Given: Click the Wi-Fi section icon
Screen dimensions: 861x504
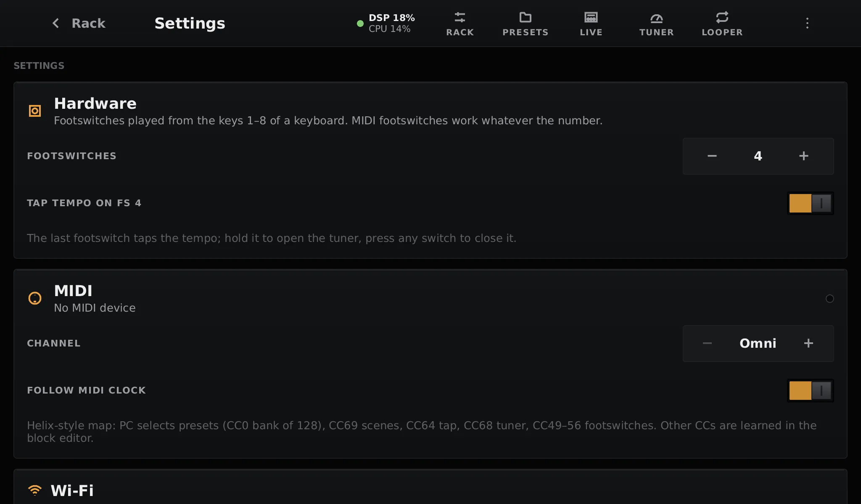Looking at the screenshot, I should (35, 490).
